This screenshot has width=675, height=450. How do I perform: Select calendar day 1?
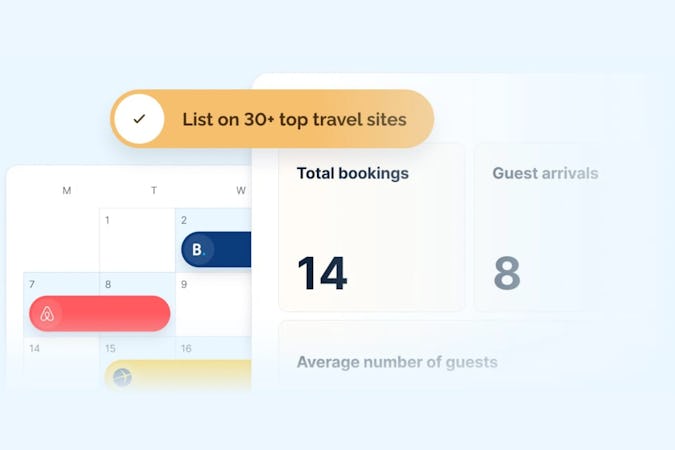(107, 220)
